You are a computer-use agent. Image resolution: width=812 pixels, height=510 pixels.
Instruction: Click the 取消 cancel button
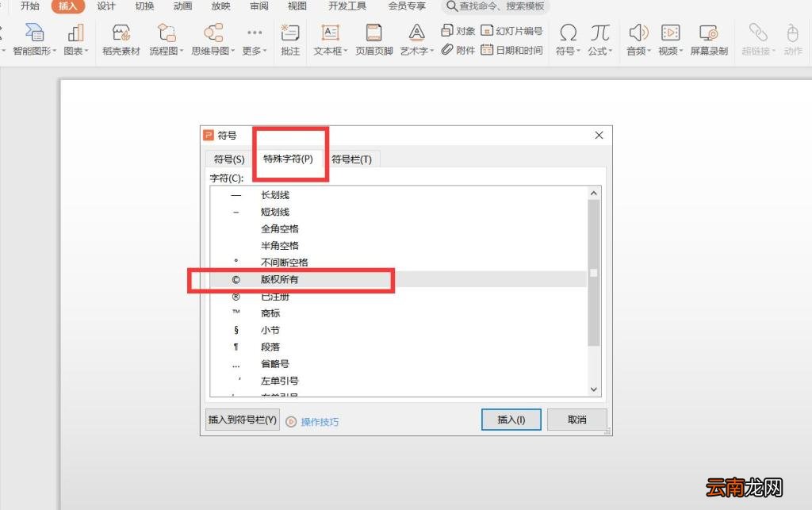577,420
